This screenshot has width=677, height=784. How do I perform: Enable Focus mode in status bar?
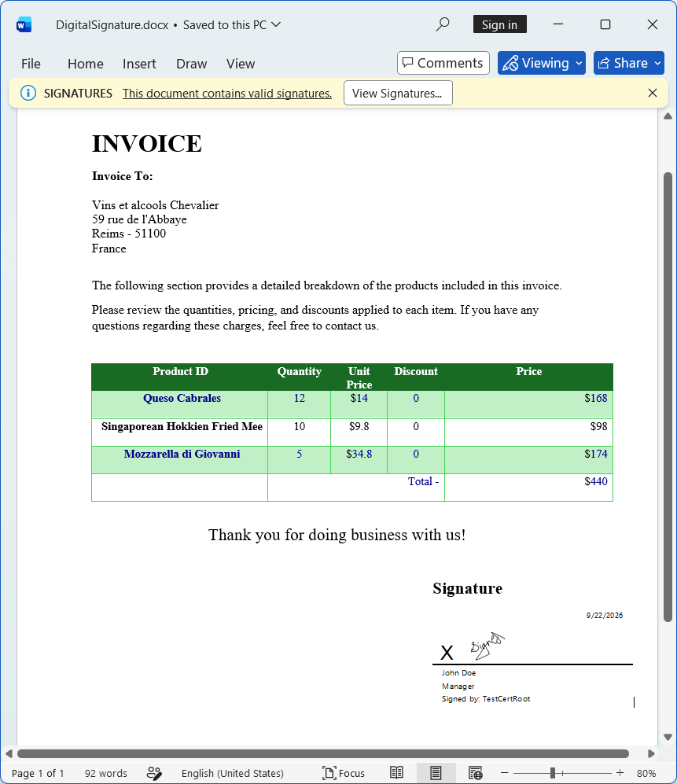tap(344, 773)
